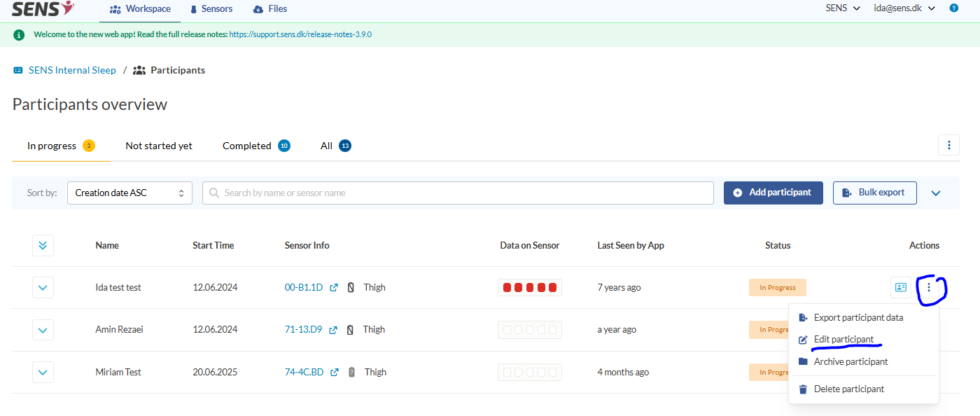The height and width of the screenshot is (416, 980).
Task: Click the export icon beside Export participant data
Action: click(x=802, y=317)
